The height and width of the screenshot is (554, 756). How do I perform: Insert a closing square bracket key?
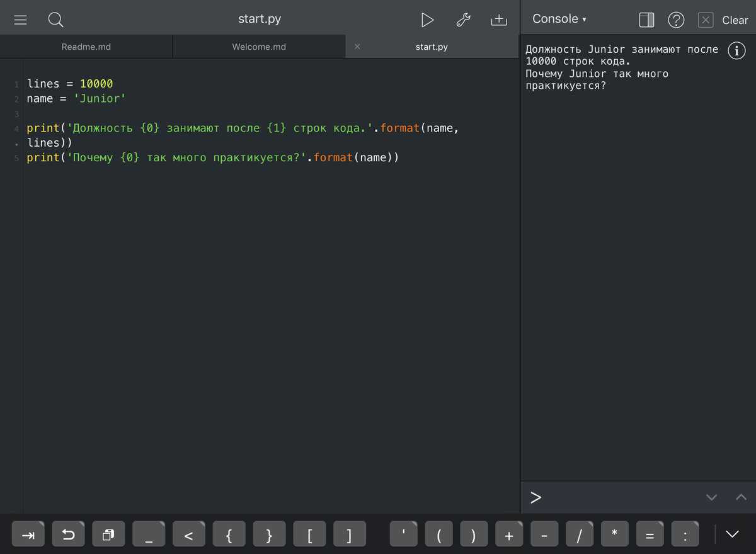[350, 534]
